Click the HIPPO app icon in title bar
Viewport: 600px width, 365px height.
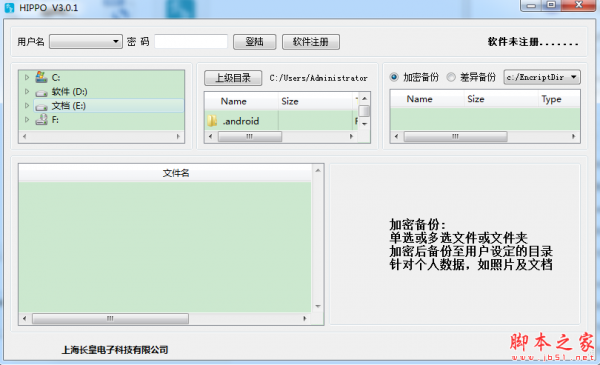pyautogui.click(x=9, y=8)
